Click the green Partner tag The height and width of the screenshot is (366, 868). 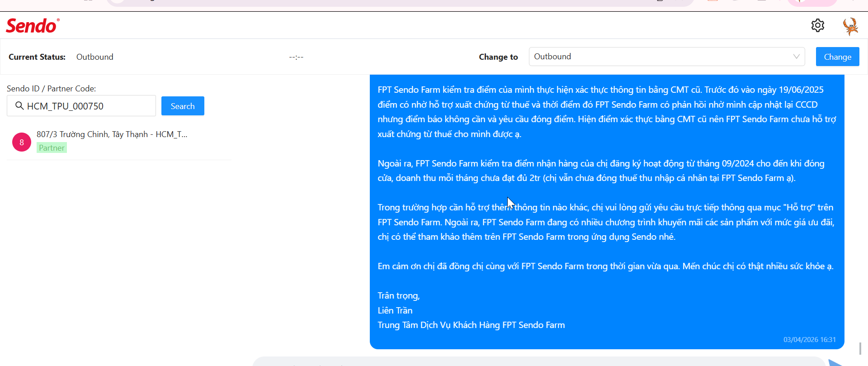pos(52,147)
